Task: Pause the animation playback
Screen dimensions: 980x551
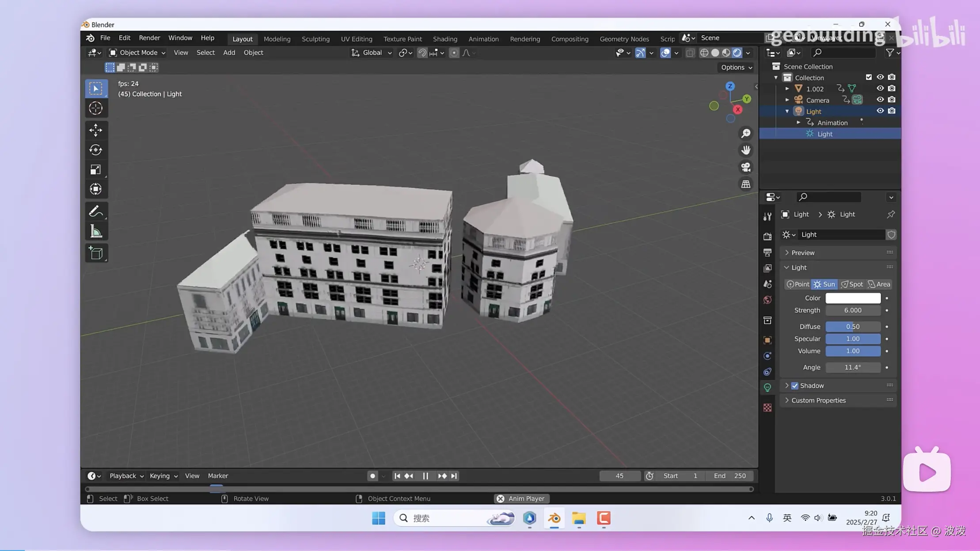Action: [x=425, y=476]
